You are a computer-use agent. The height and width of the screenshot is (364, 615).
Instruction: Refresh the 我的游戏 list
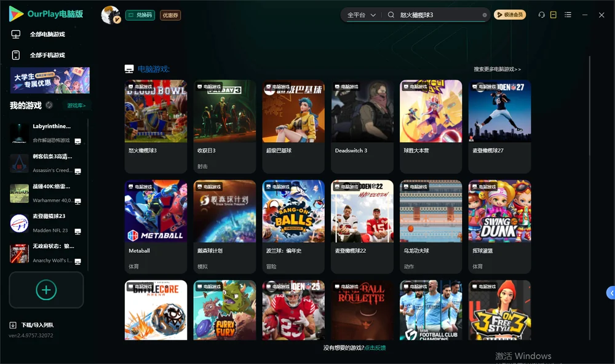49,105
